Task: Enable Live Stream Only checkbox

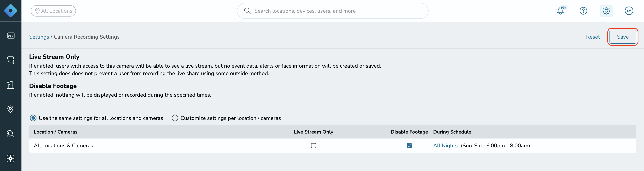Action: [314, 146]
